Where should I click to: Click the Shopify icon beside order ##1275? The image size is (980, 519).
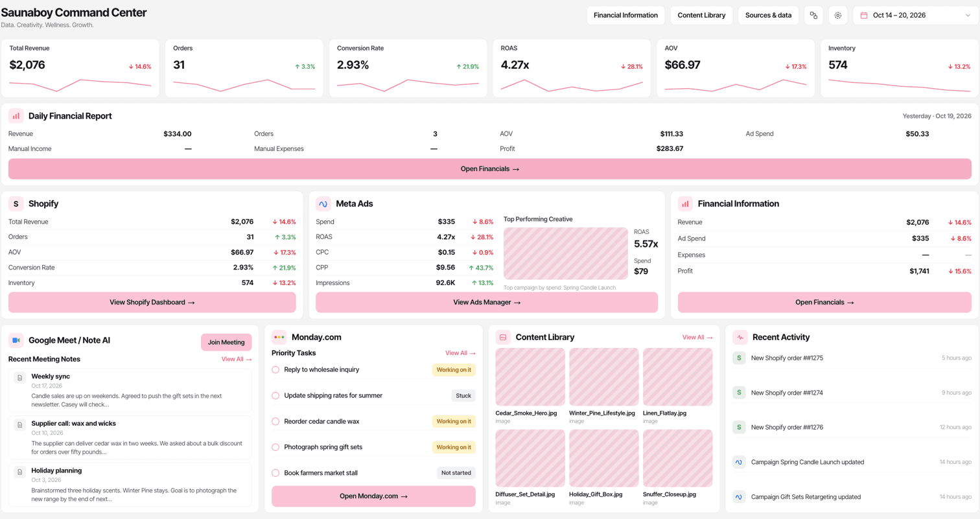(739, 358)
